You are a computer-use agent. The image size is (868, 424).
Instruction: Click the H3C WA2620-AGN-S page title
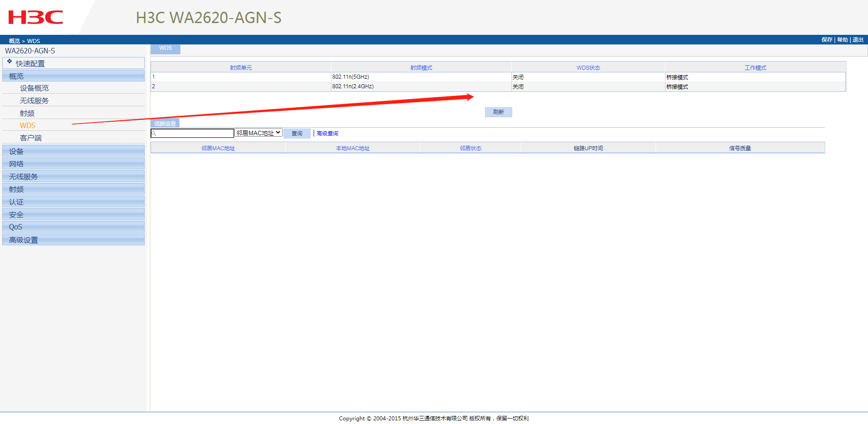[x=209, y=18]
